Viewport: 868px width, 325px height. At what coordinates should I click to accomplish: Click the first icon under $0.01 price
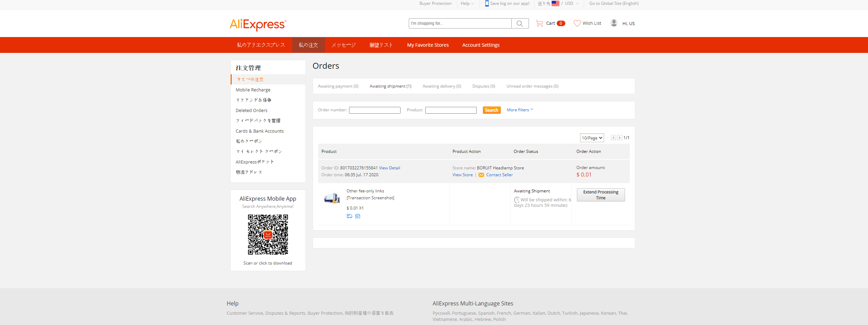pyautogui.click(x=349, y=216)
